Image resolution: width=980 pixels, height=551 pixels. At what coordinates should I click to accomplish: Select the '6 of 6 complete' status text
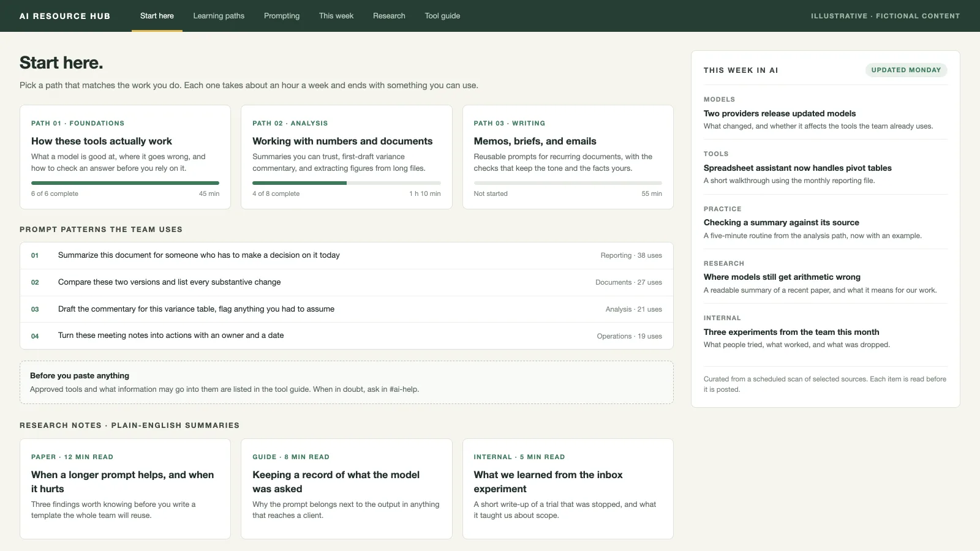coord(55,193)
